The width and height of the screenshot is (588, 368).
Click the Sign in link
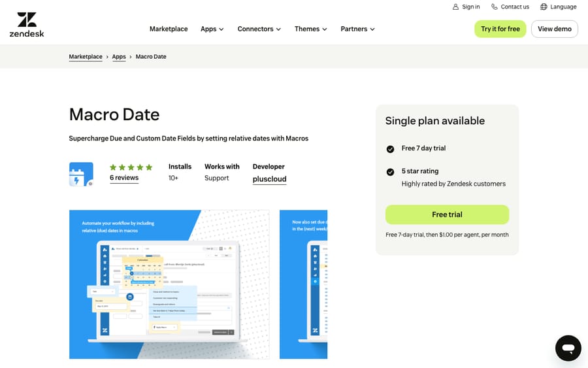click(466, 7)
